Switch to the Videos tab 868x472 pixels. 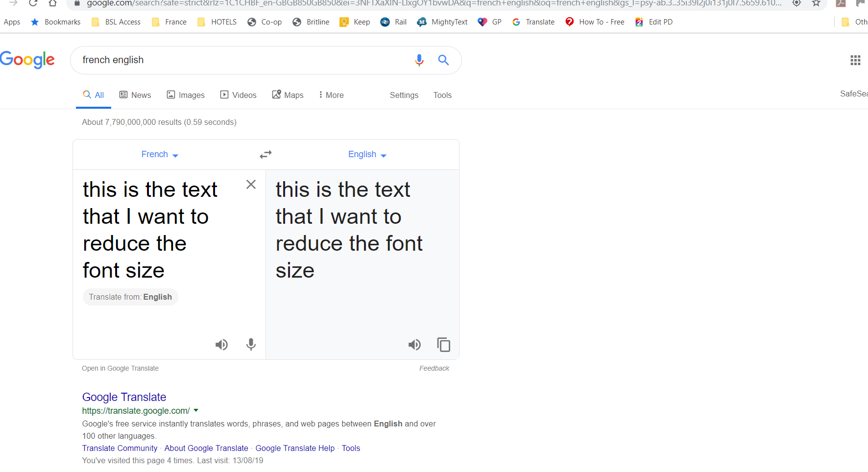[238, 95]
